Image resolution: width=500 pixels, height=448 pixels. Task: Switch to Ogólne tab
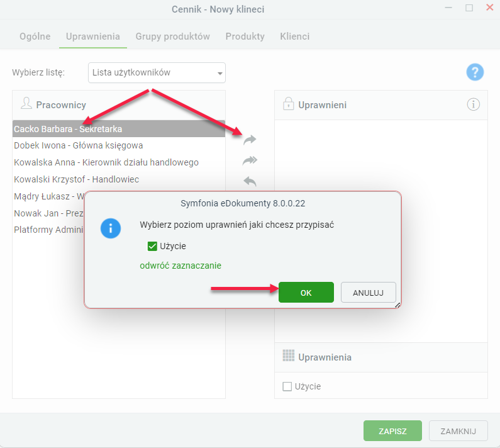tap(35, 36)
